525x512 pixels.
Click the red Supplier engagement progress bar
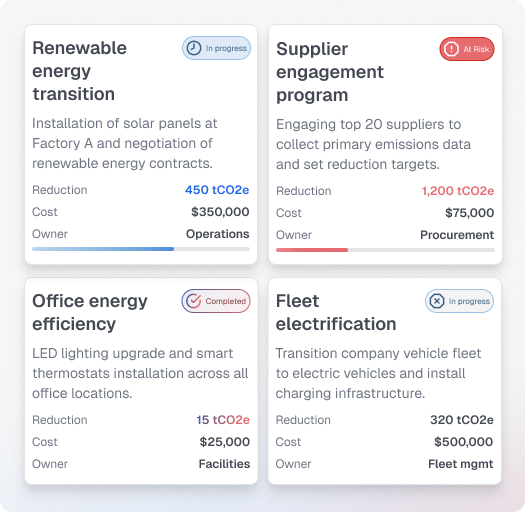(385, 250)
